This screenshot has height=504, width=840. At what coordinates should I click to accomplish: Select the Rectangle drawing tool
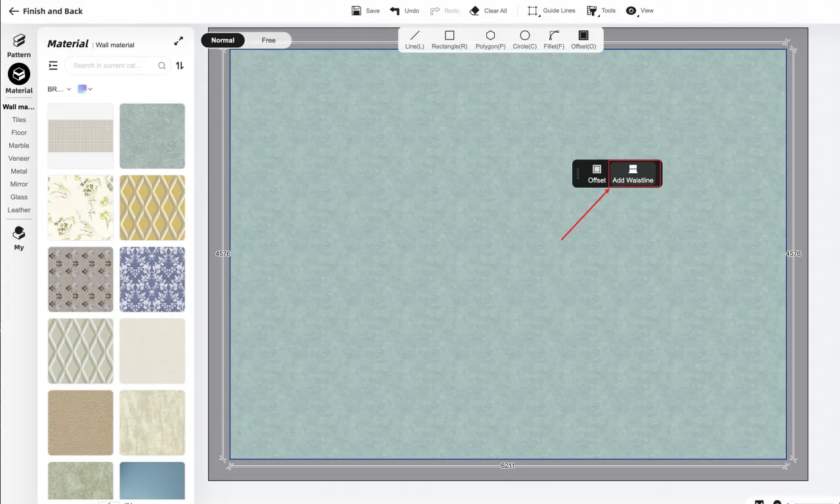(450, 40)
